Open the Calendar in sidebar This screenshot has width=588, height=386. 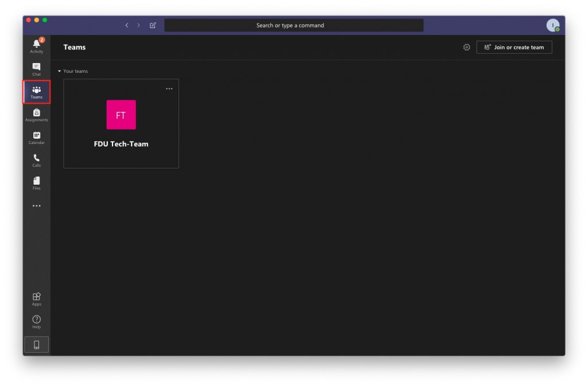[x=36, y=138]
